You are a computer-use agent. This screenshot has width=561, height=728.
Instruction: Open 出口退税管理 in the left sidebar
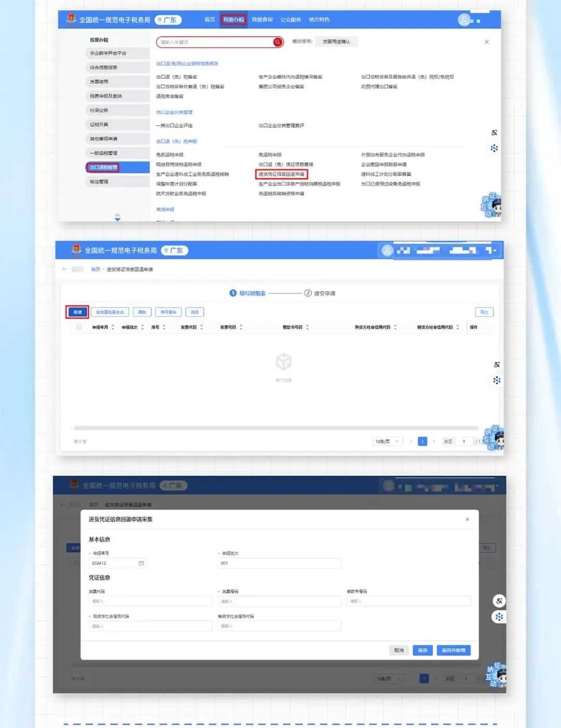pos(118,167)
